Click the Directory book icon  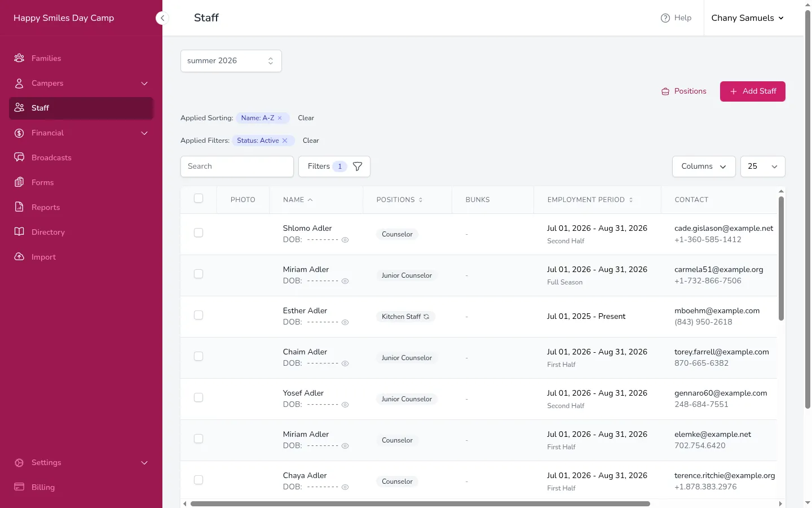coord(19,232)
